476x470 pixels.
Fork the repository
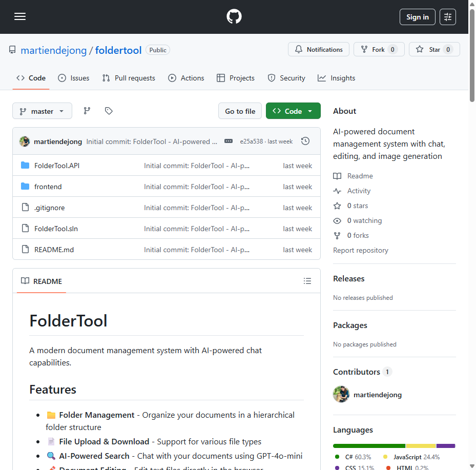pos(379,50)
